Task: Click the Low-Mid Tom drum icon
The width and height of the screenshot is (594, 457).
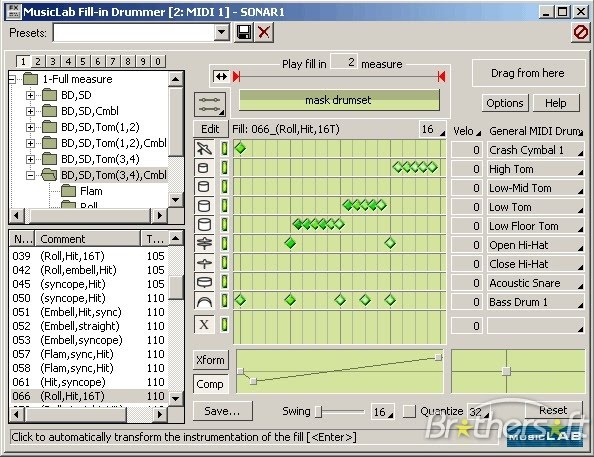Action: [x=204, y=186]
